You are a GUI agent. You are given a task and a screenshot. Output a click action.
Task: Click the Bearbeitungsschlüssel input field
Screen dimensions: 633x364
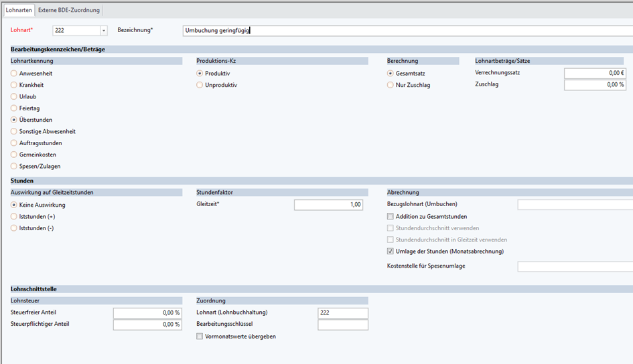342,325
